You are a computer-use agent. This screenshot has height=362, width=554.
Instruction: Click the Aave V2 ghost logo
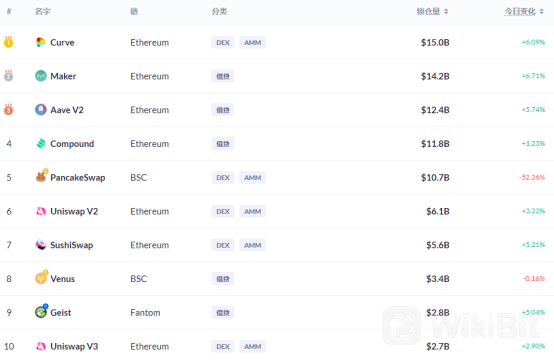pyautogui.click(x=41, y=110)
